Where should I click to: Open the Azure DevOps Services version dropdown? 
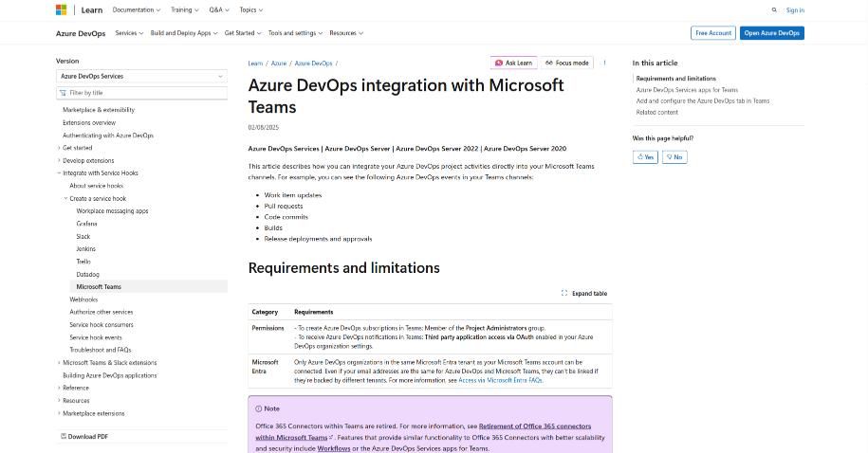pos(140,76)
